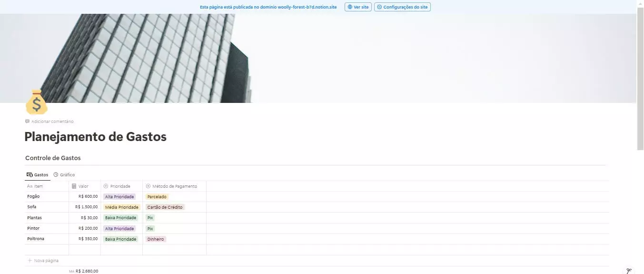Open the Notion AI floating button
This screenshot has width=644, height=274.
coord(628,271)
